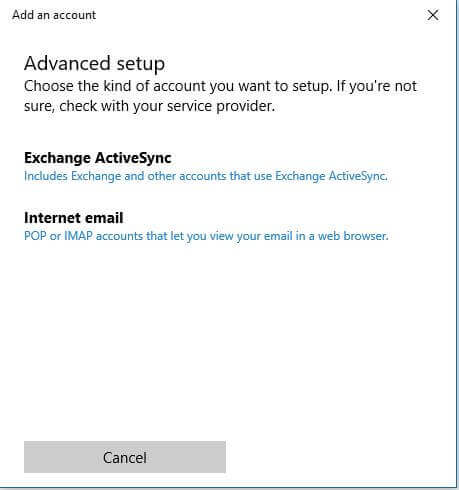Screen dimensions: 459x490
Task: Click the word setup in the Advanced setup heading
Action: (x=141, y=64)
